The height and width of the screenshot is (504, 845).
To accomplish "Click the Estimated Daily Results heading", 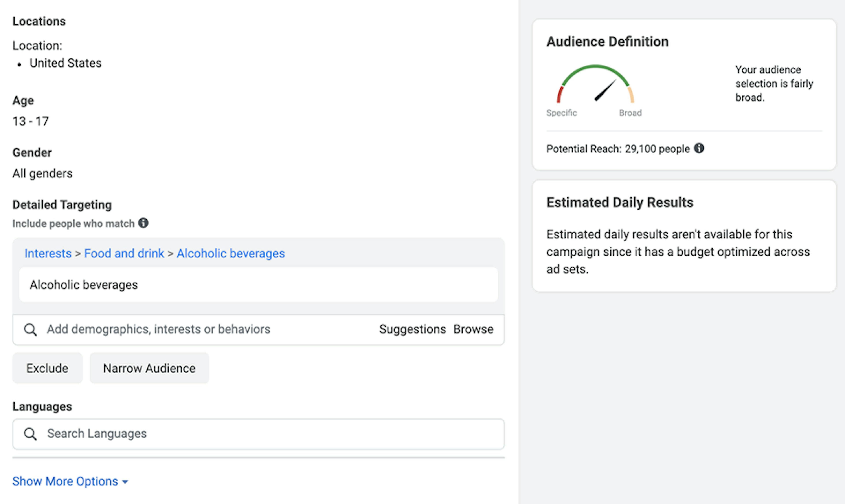I will click(620, 203).
